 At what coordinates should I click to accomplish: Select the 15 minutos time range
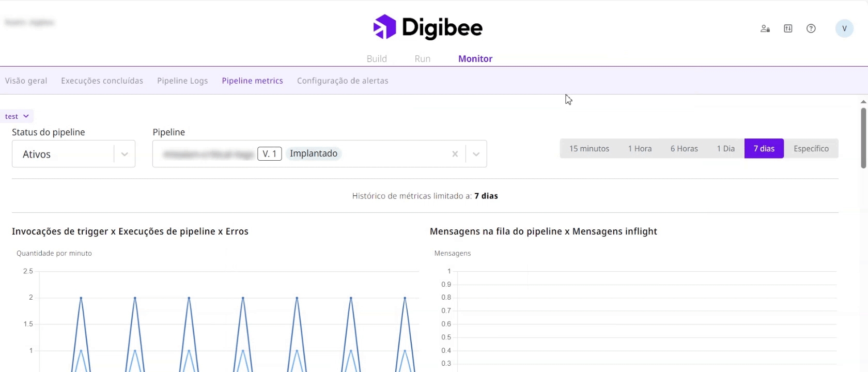tap(589, 149)
